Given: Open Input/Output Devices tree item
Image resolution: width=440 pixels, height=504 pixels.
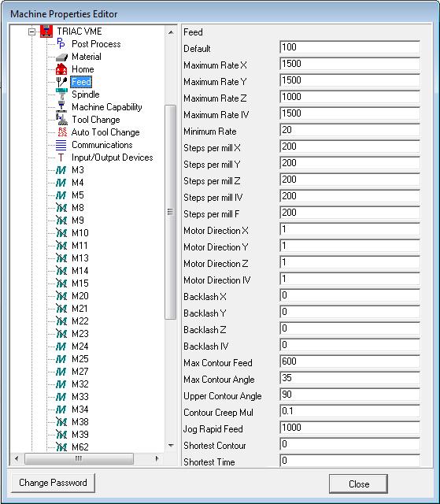Looking at the screenshot, I should (112, 157).
